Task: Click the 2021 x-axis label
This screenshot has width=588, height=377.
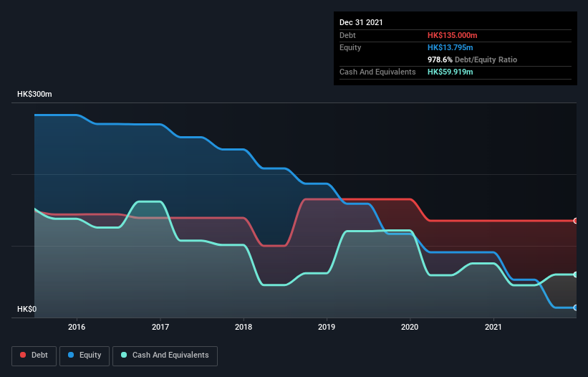Action: click(x=493, y=327)
